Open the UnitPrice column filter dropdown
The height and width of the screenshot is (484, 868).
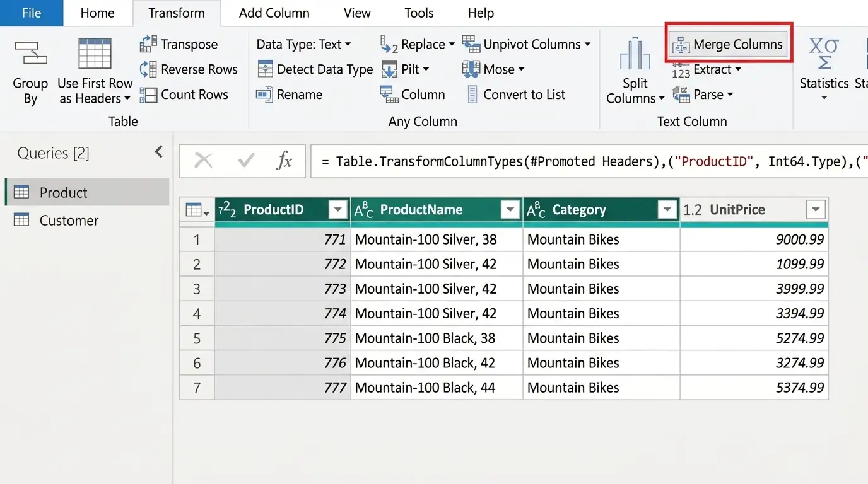[x=816, y=210]
